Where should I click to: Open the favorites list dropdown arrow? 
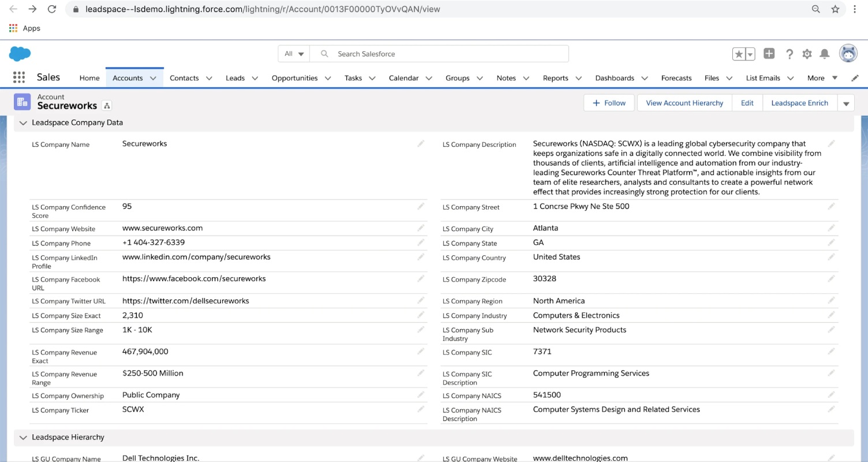(x=750, y=54)
